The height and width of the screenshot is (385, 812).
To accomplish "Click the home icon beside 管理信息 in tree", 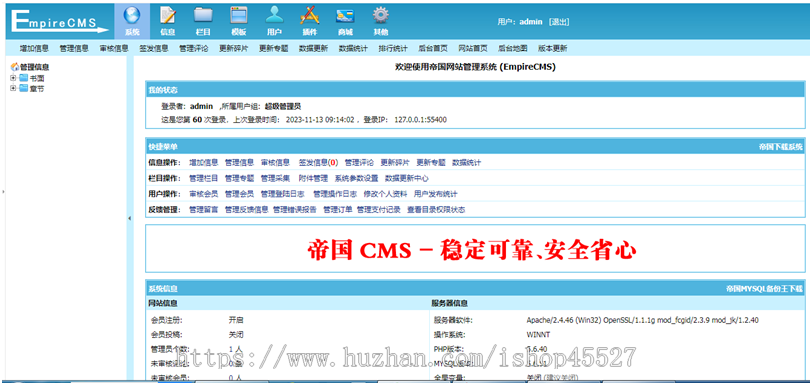I will point(14,67).
